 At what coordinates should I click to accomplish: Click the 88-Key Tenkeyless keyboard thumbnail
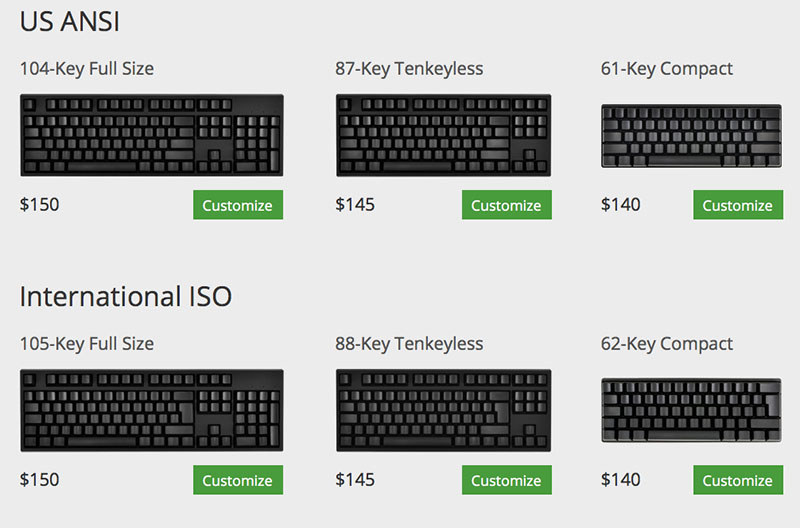coord(443,410)
